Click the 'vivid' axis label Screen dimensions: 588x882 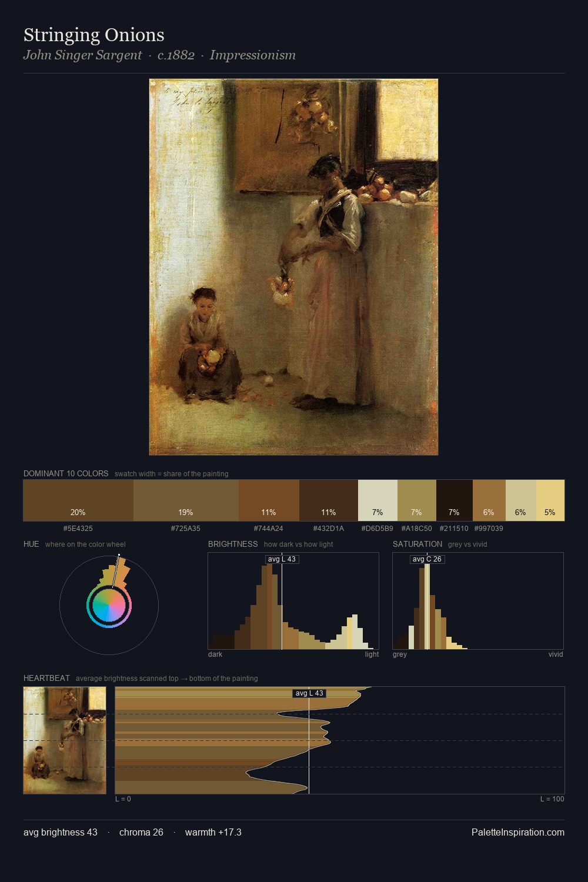click(x=556, y=654)
